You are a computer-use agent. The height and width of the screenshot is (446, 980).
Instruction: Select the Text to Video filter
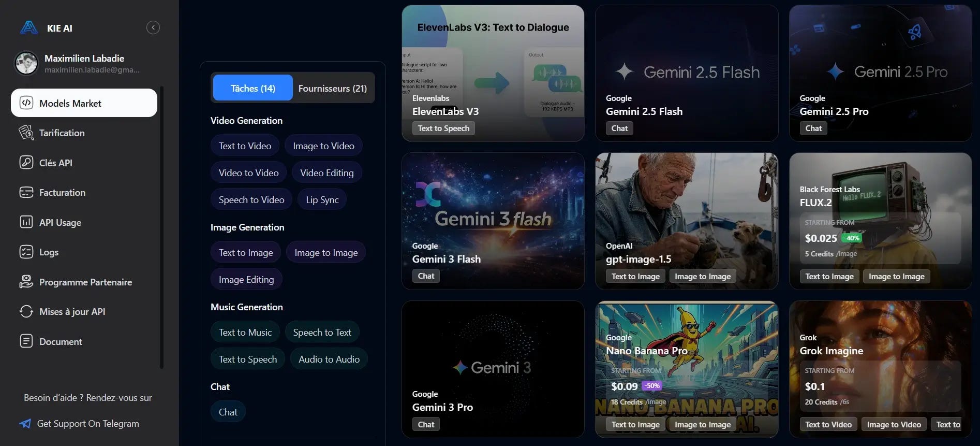pyautogui.click(x=245, y=146)
